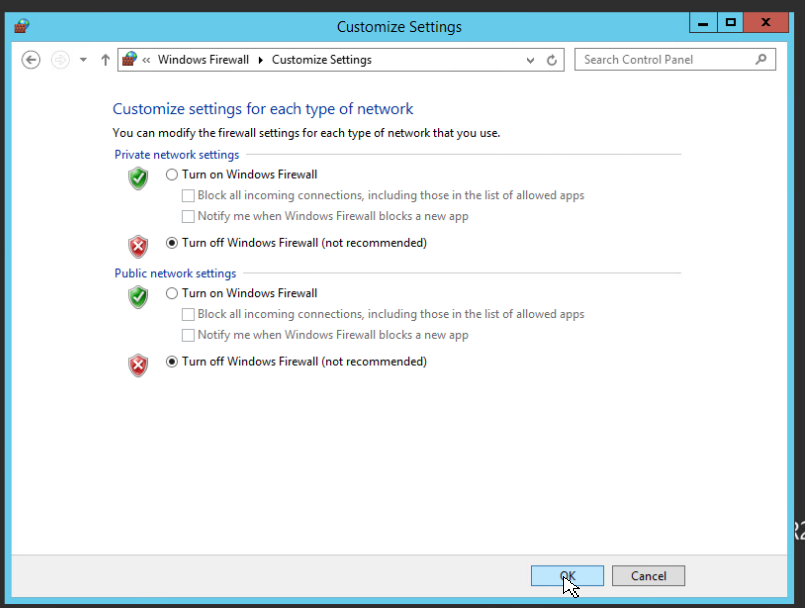The width and height of the screenshot is (805, 608).
Task: Confirm settings with the OK button
Action: point(567,576)
